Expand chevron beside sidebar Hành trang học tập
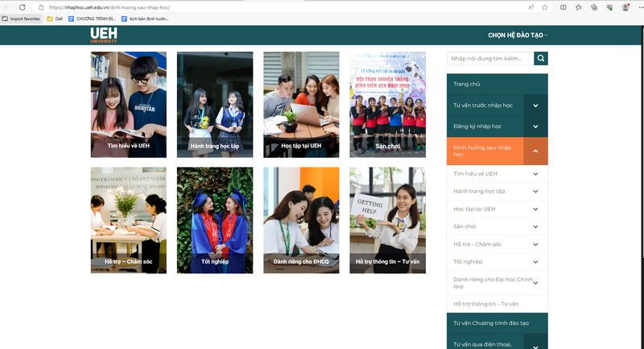This screenshot has height=349, width=644. (x=535, y=192)
